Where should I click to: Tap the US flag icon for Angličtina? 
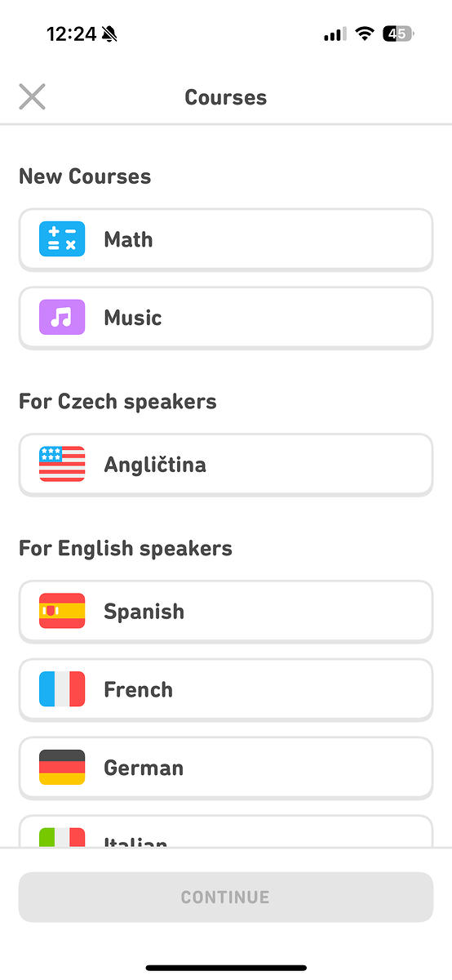pyautogui.click(x=62, y=465)
